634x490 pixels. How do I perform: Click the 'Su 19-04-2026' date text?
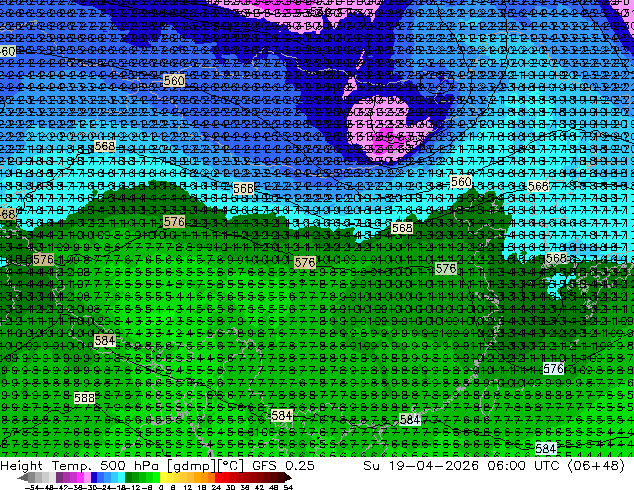(x=422, y=465)
